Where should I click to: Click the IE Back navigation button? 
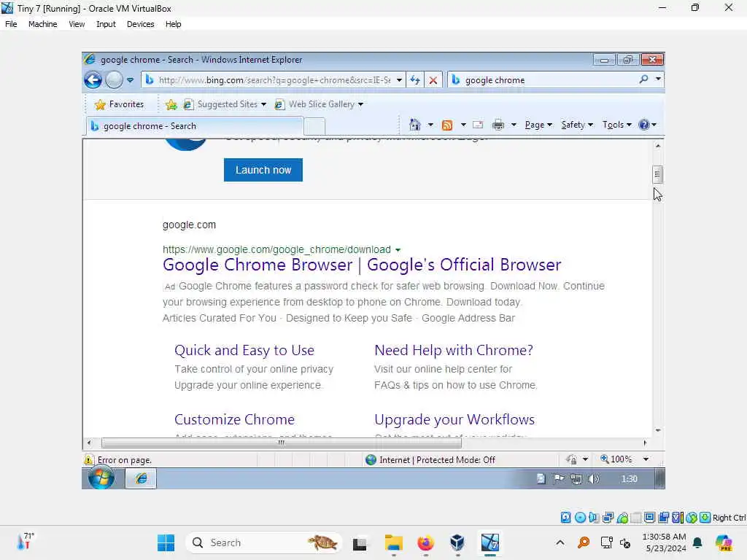tap(93, 80)
